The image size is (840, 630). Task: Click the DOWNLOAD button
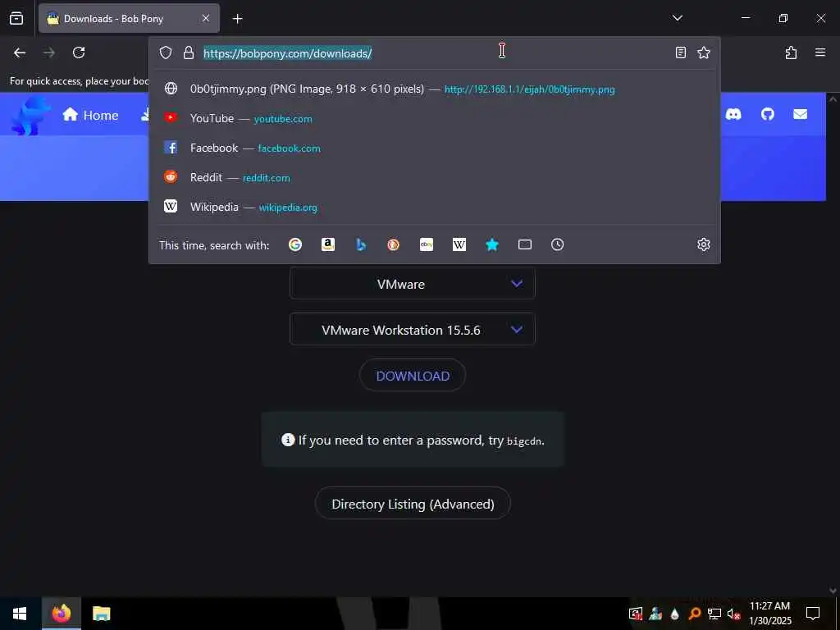[x=413, y=376]
